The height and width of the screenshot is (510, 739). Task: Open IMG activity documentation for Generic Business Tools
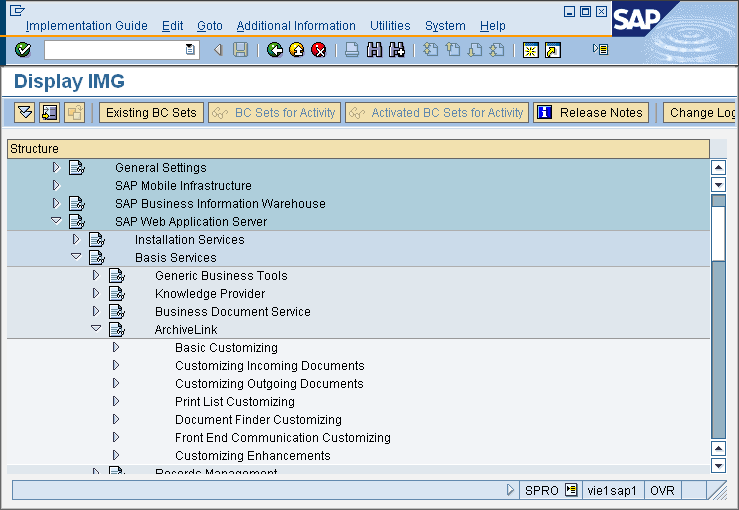(x=117, y=276)
